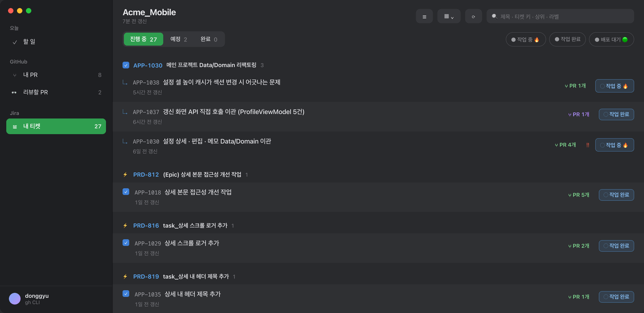This screenshot has height=313, width=644.
Task: Click the lightning icon next to PRD-812
Action: [125, 175]
